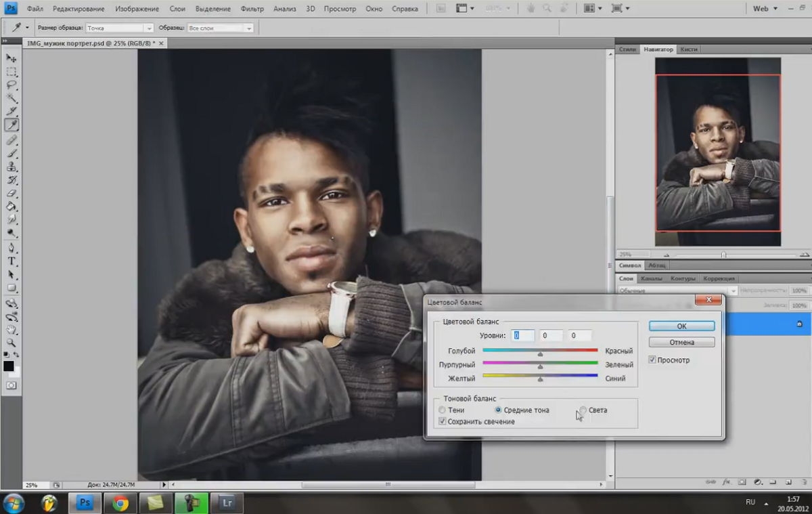This screenshot has width=812, height=514.
Task: Select the Crop tool
Action: click(x=12, y=112)
